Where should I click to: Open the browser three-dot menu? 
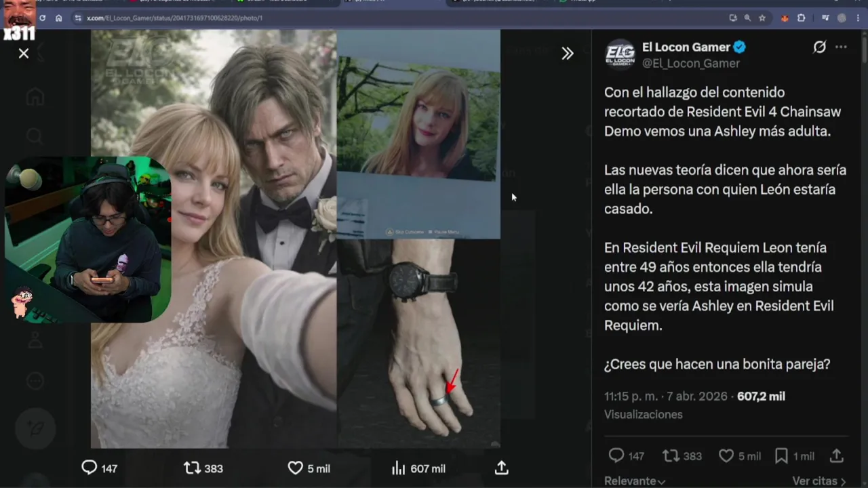click(857, 18)
